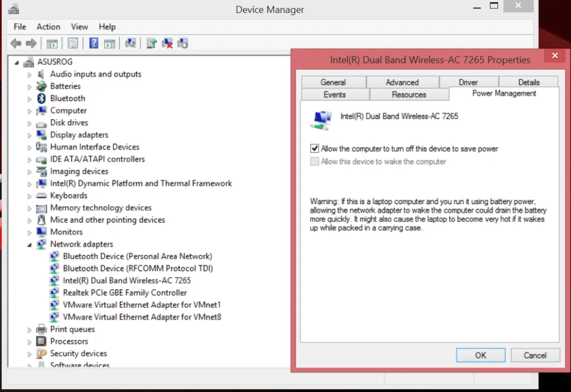Image resolution: width=571 pixels, height=392 pixels.
Task: Click the Help toolbar icon
Action: (x=94, y=43)
